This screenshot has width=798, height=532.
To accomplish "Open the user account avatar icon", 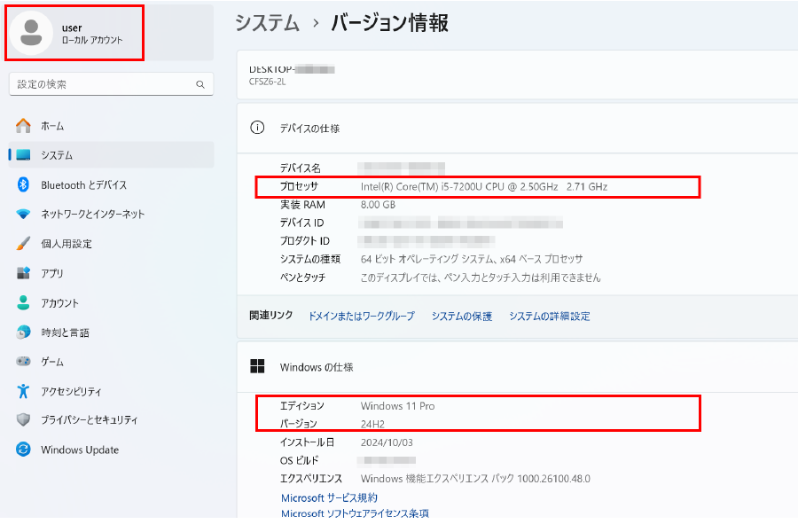I will 31,33.
